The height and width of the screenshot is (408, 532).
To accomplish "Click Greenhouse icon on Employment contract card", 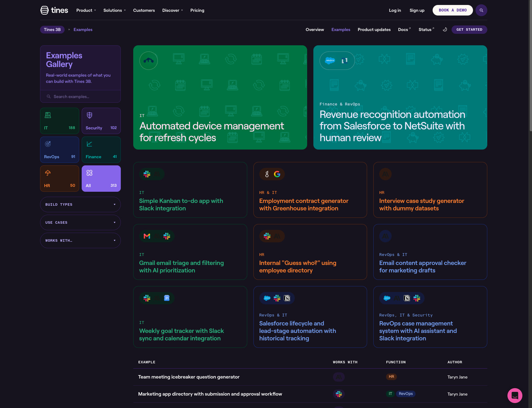I will (267, 174).
